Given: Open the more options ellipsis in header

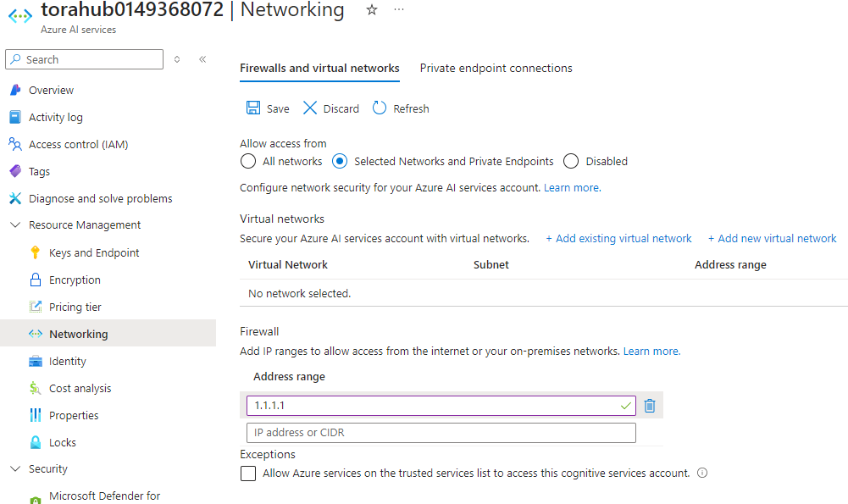Looking at the screenshot, I should click(x=398, y=9).
